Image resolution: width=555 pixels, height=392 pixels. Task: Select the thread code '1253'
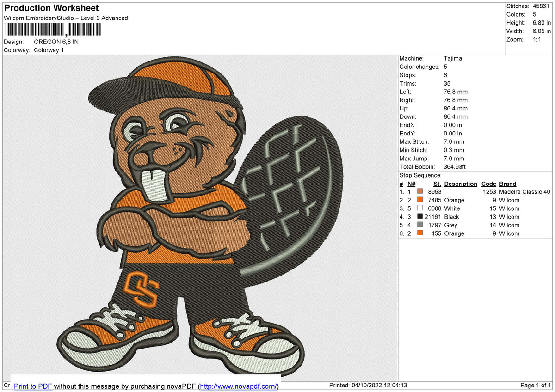(x=489, y=191)
